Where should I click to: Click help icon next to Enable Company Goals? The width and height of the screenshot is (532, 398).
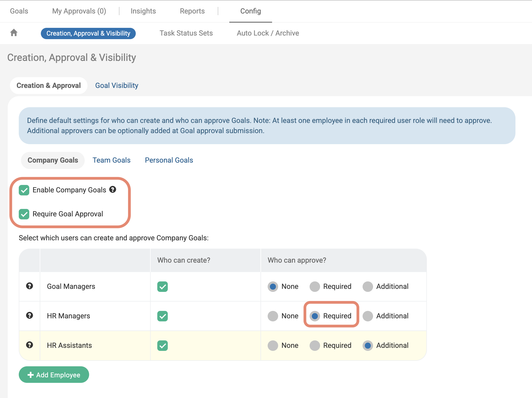point(113,189)
